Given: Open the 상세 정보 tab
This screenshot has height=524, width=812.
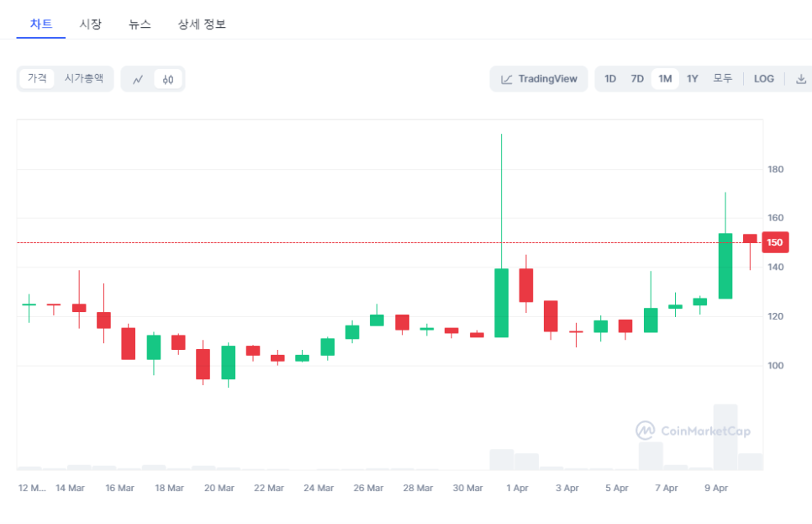Looking at the screenshot, I should [202, 24].
